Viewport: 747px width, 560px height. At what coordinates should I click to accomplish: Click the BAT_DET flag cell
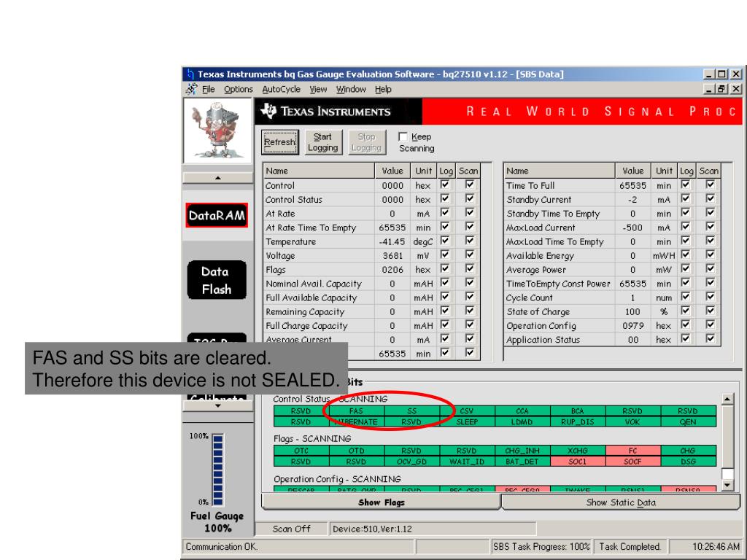[x=522, y=462]
